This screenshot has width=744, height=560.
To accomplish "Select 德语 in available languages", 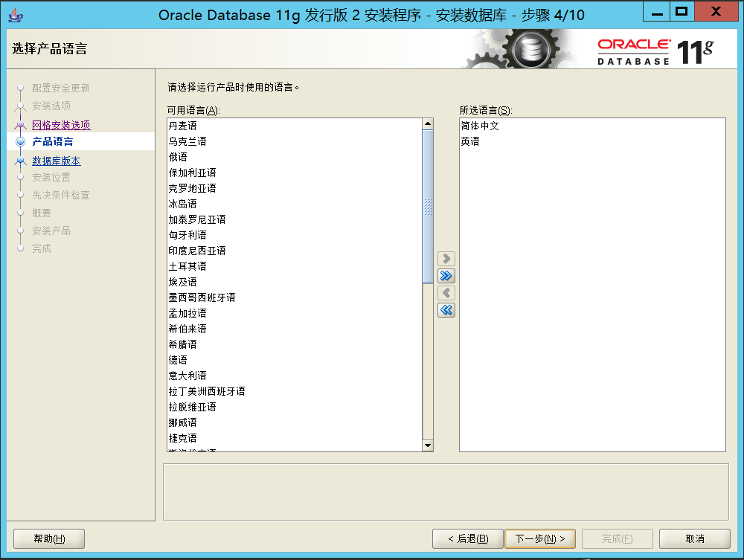I will pyautogui.click(x=294, y=361).
